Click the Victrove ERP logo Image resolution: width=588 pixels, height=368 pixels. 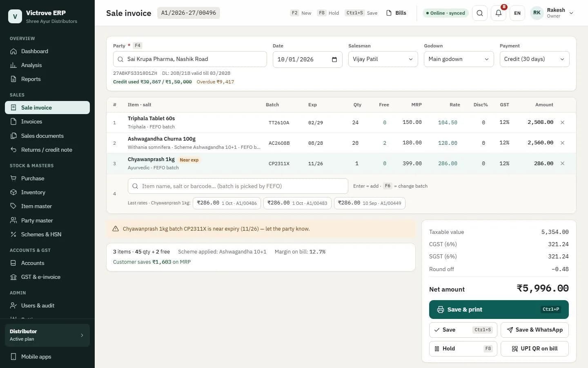pos(15,16)
